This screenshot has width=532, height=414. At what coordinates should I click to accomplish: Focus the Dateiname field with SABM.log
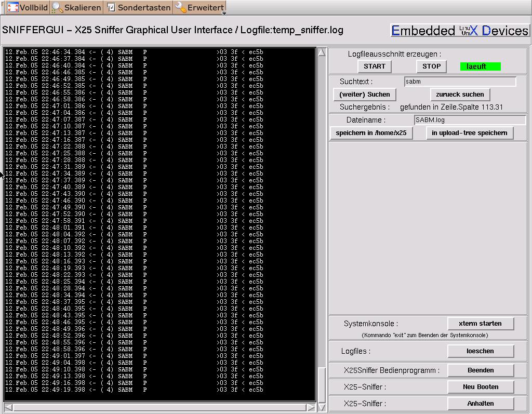point(470,120)
